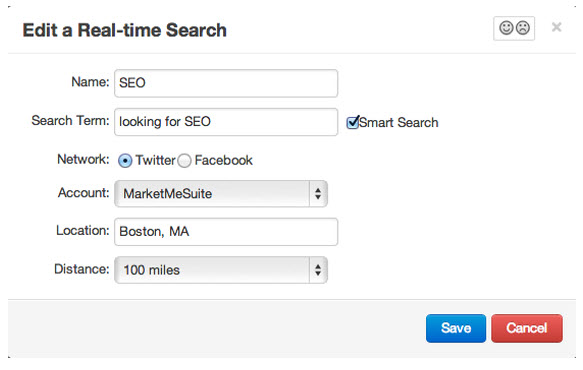Click the Facebook label text
The height and width of the screenshot is (370, 583).
pos(223,161)
